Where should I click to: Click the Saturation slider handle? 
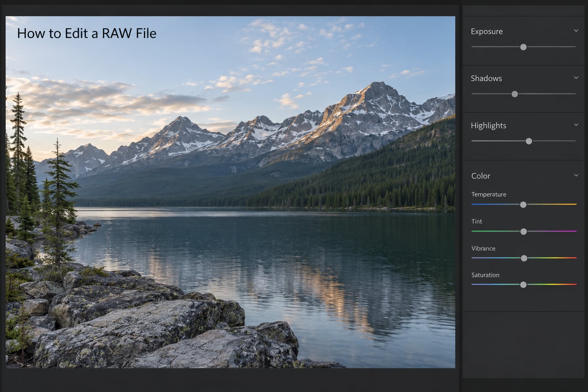pyautogui.click(x=523, y=285)
